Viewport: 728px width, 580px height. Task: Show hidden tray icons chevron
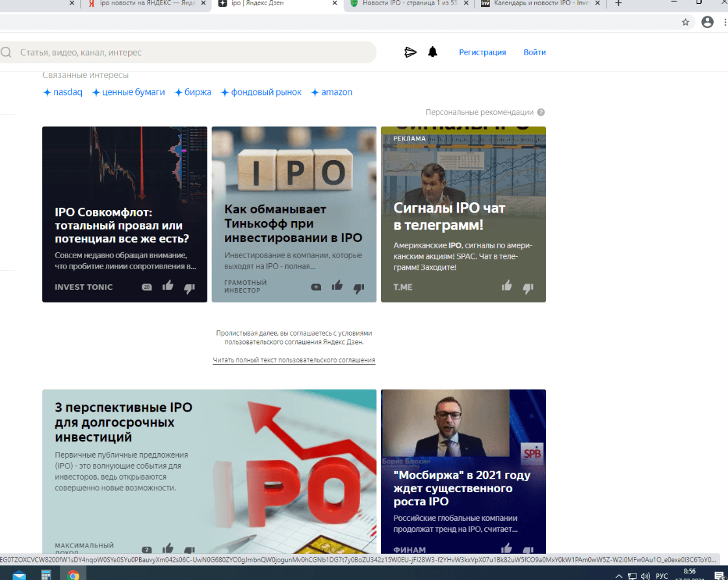pyautogui.click(x=618, y=576)
